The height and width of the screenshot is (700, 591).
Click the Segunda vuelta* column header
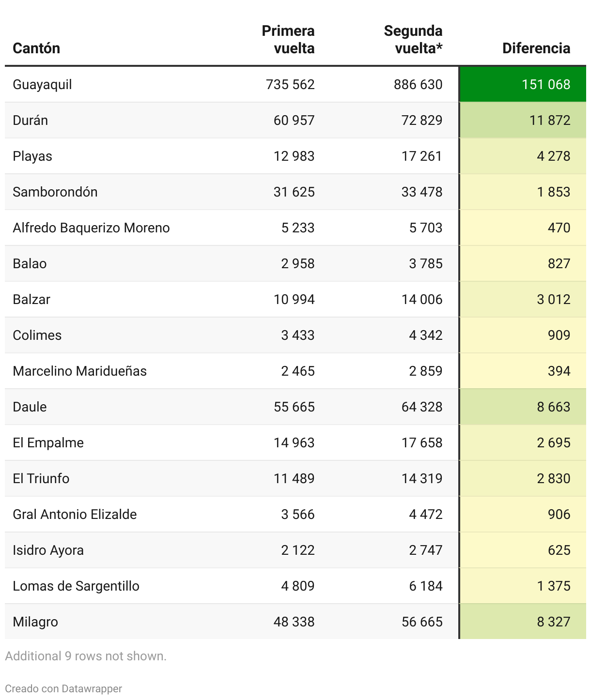pos(413,39)
